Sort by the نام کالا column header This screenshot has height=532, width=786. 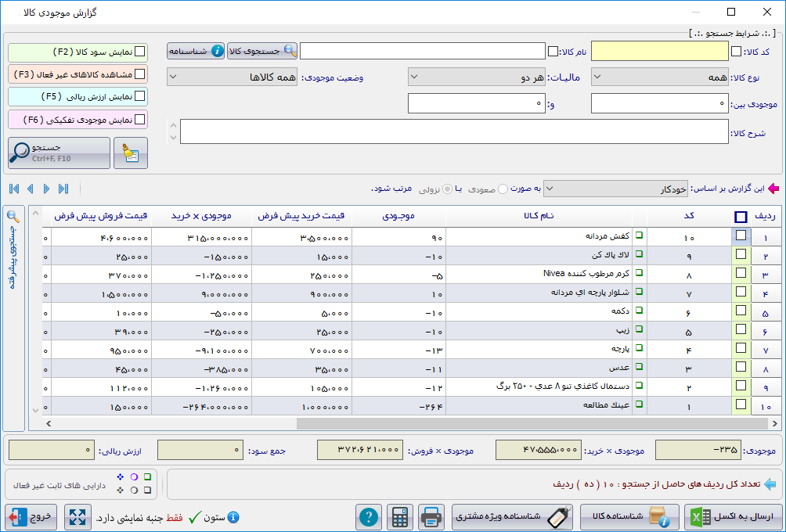point(539,216)
